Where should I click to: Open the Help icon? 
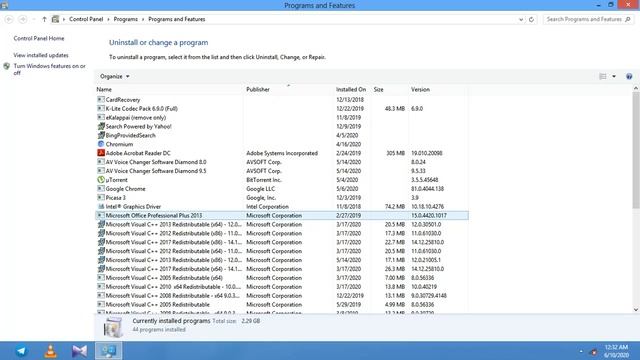[x=629, y=76]
